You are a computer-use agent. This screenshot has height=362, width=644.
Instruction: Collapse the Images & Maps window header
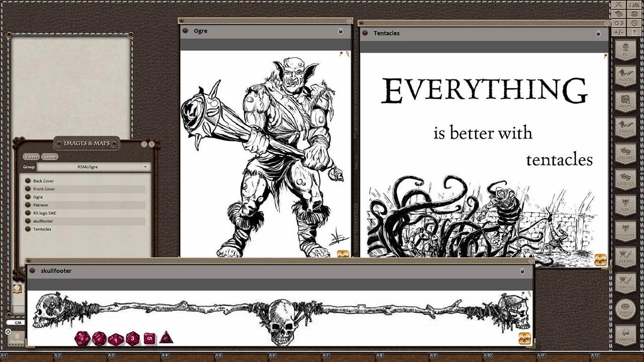(87, 144)
